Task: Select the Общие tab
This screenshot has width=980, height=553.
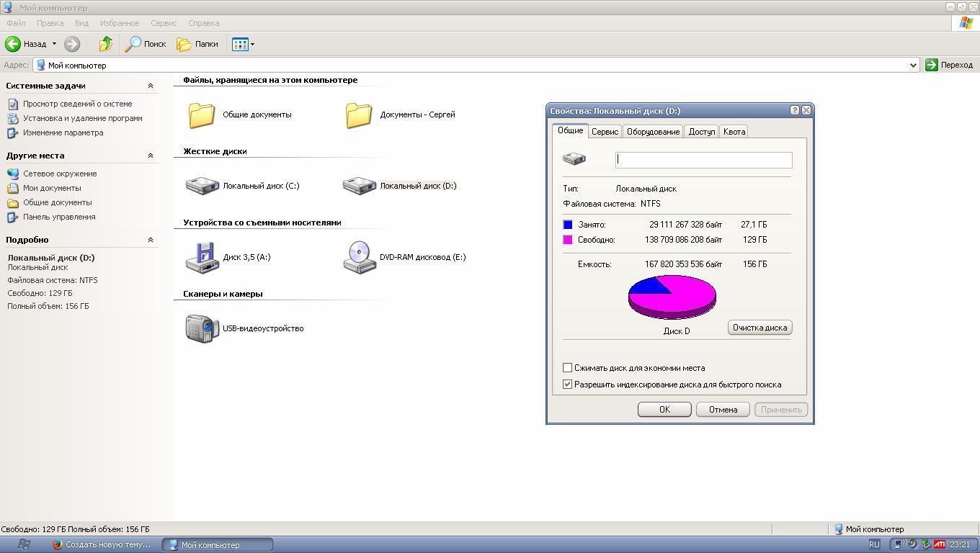Action: pyautogui.click(x=570, y=130)
